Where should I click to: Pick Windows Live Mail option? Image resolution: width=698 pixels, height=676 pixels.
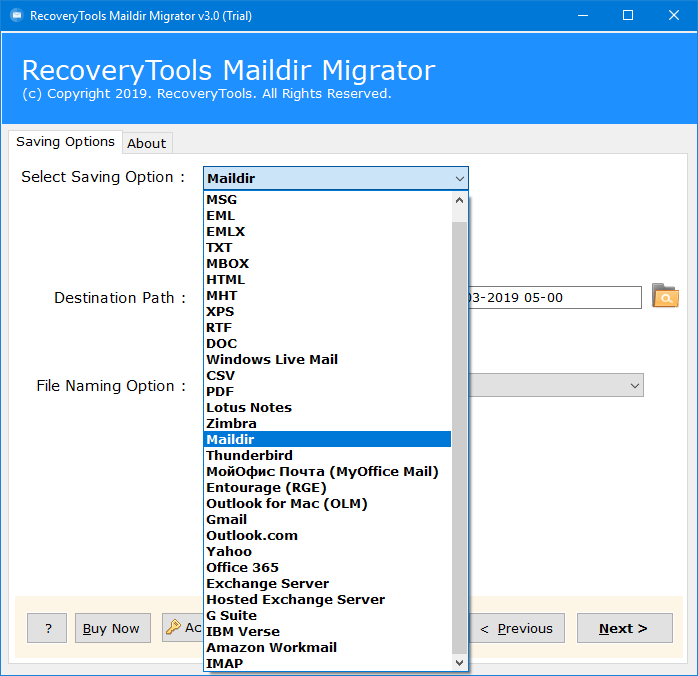tap(328, 360)
